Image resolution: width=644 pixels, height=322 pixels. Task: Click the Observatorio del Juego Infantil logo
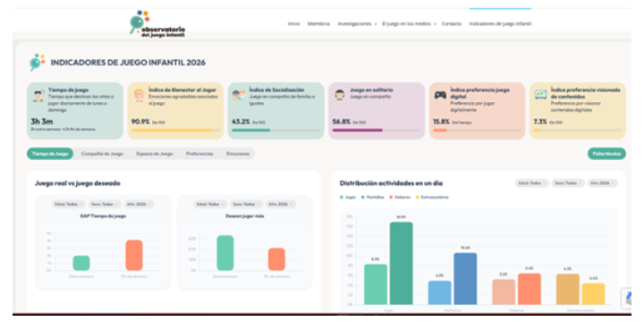click(157, 24)
